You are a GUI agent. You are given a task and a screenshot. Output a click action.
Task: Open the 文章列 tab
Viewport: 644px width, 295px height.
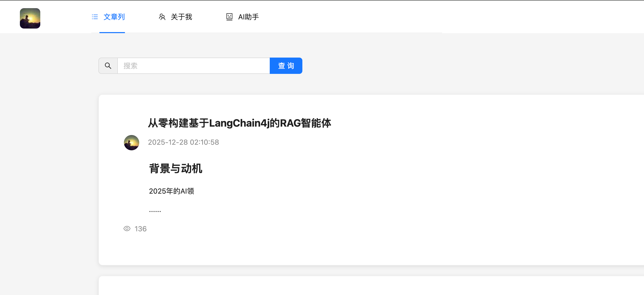(x=114, y=17)
